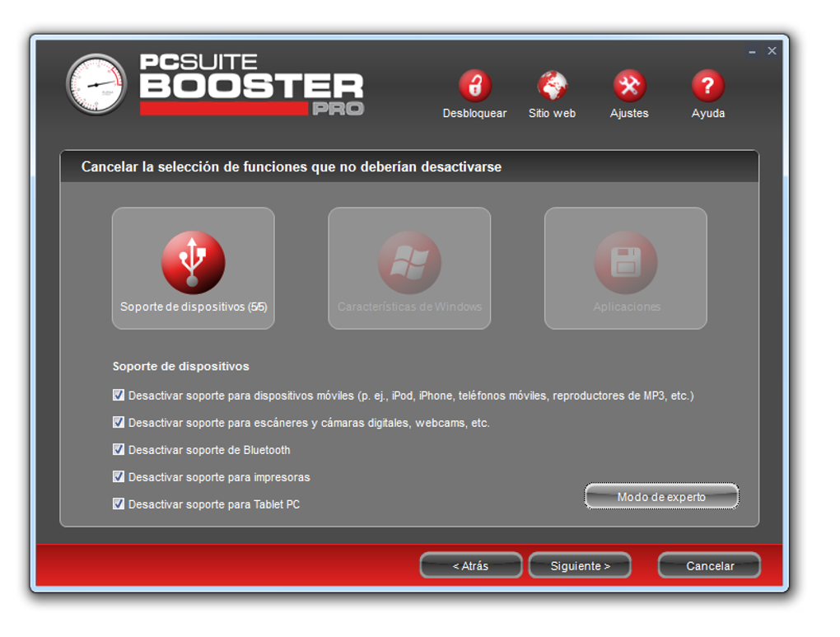Go back with the Atrás button

pyautogui.click(x=470, y=565)
